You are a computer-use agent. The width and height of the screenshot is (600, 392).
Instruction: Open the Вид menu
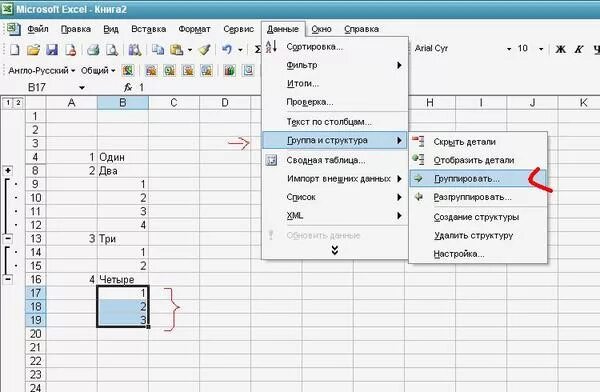pos(111,29)
